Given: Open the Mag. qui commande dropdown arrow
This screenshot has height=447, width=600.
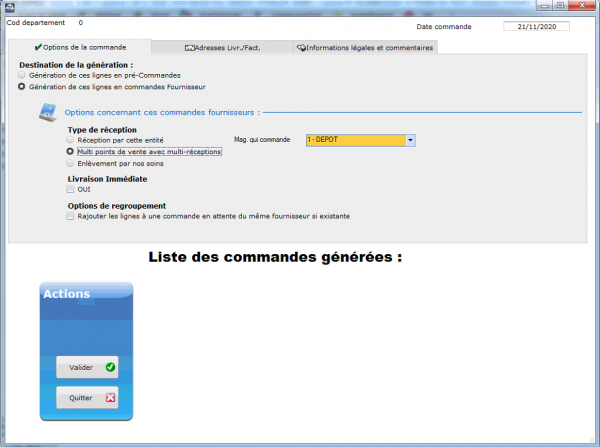Looking at the screenshot, I should click(x=410, y=140).
